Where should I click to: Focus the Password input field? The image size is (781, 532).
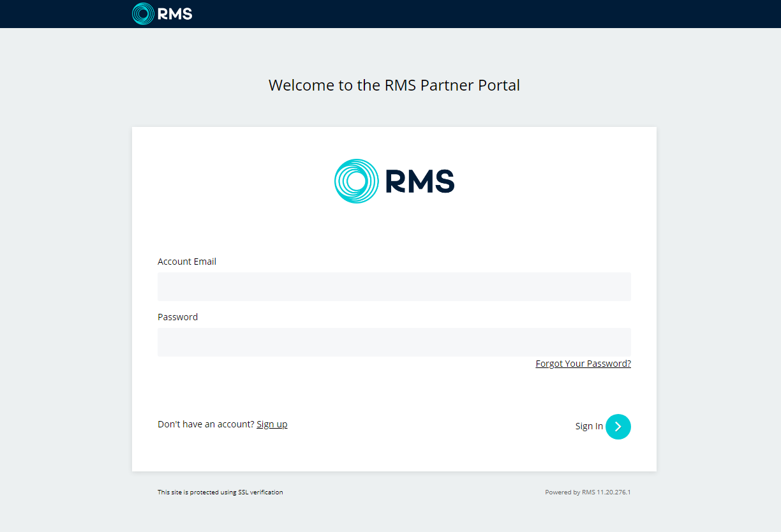point(394,342)
